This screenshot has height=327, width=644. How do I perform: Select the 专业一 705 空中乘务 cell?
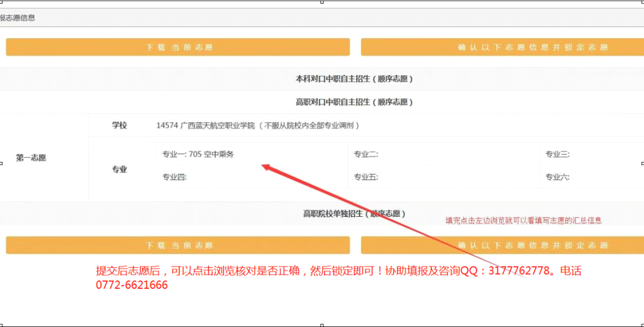199,154
